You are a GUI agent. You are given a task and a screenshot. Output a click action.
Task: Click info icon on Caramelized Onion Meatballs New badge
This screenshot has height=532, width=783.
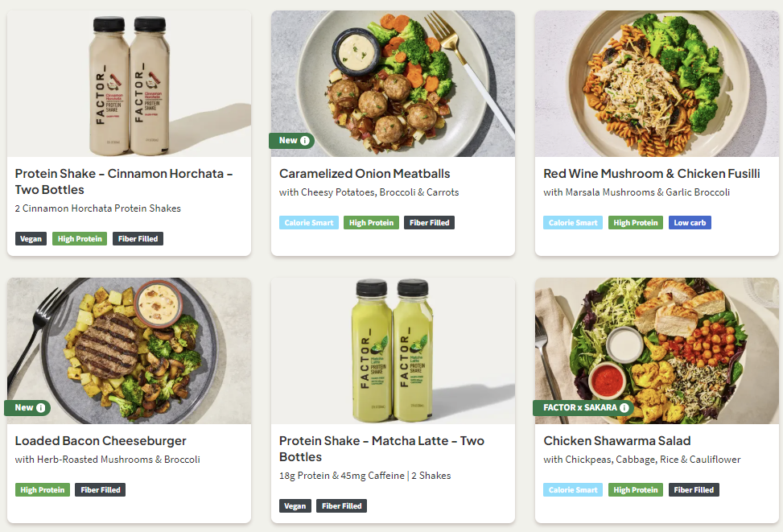click(305, 141)
